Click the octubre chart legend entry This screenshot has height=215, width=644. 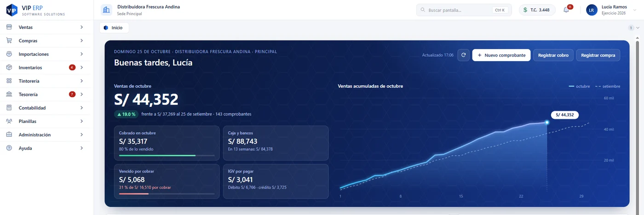(x=579, y=86)
